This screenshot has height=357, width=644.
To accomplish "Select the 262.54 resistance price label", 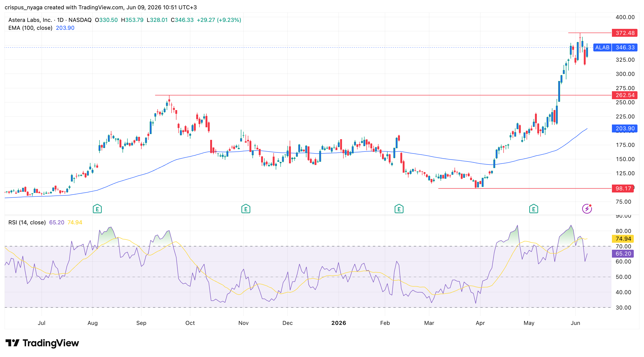I will pos(624,95).
